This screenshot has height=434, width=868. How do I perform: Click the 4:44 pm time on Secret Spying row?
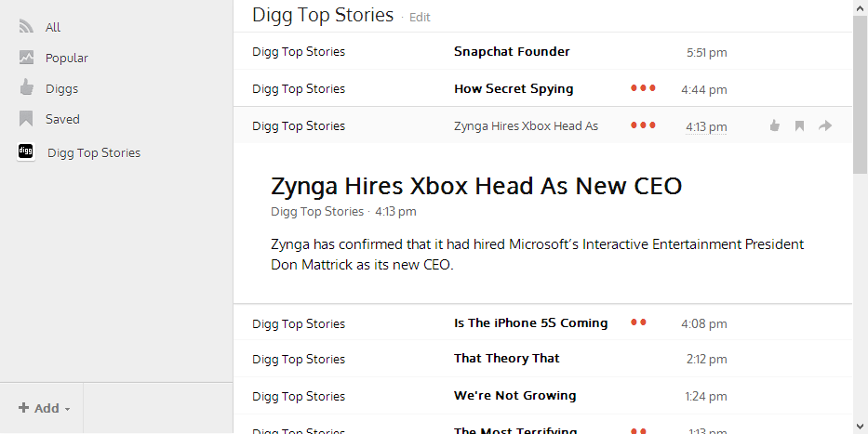[x=704, y=89]
